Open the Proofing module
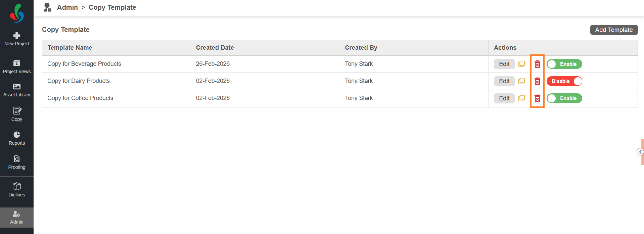The image size is (644, 234). click(17, 162)
